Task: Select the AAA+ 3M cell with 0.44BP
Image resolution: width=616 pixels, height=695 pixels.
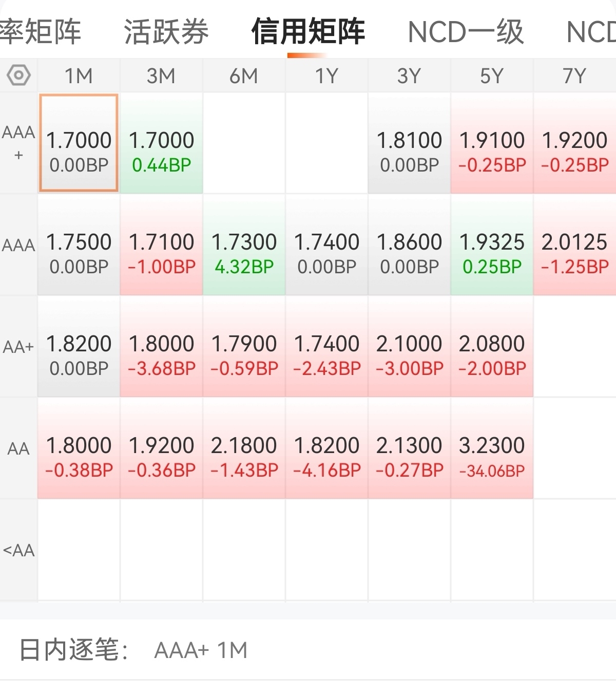Action: (162, 143)
